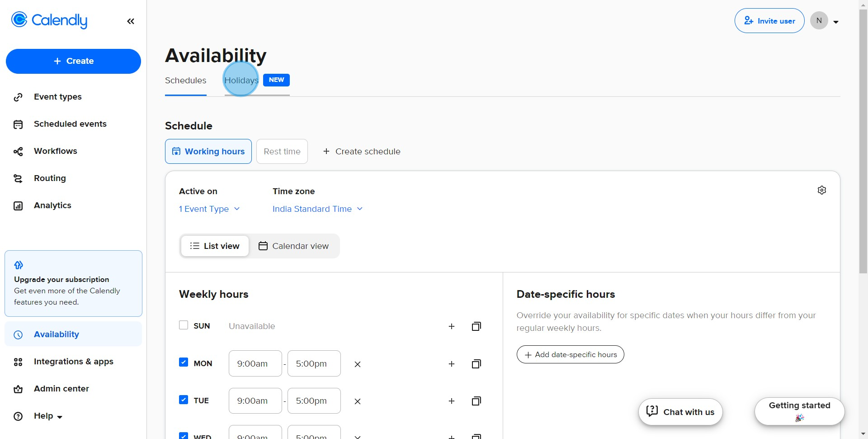This screenshot has height=439, width=868.
Task: Open the N user avatar
Action: 819,21
